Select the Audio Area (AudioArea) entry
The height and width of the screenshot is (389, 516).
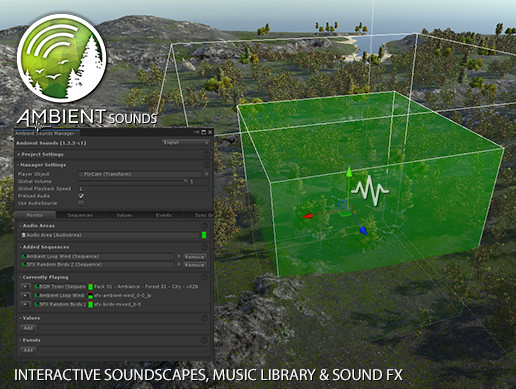tap(111, 235)
